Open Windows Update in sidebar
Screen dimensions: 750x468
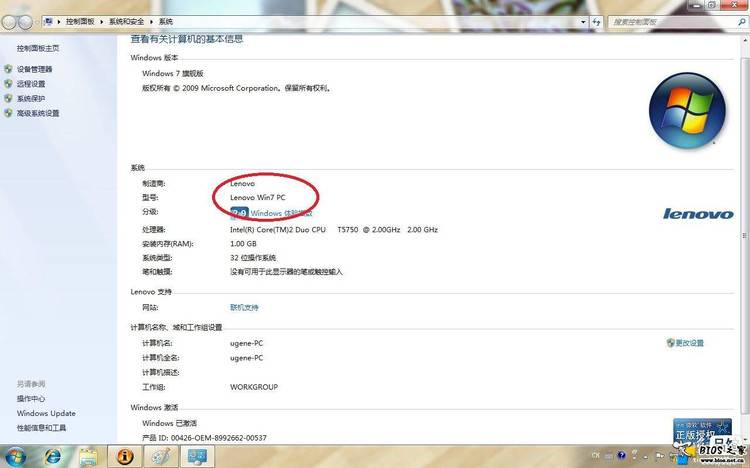point(46,413)
